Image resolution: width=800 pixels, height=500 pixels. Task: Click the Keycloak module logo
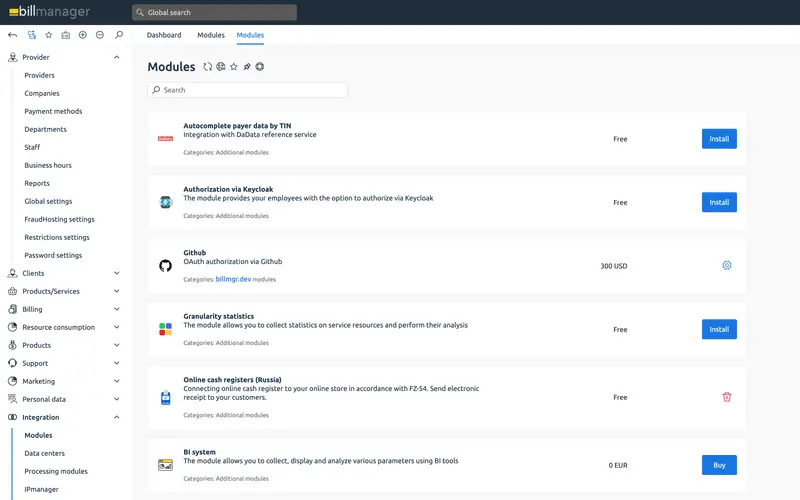coord(165,202)
